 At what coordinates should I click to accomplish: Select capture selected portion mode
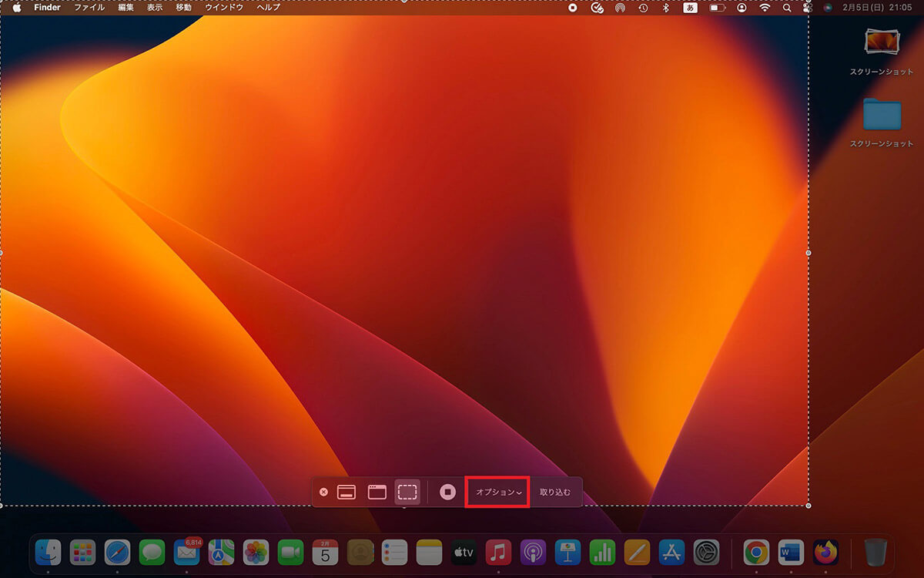coord(407,492)
